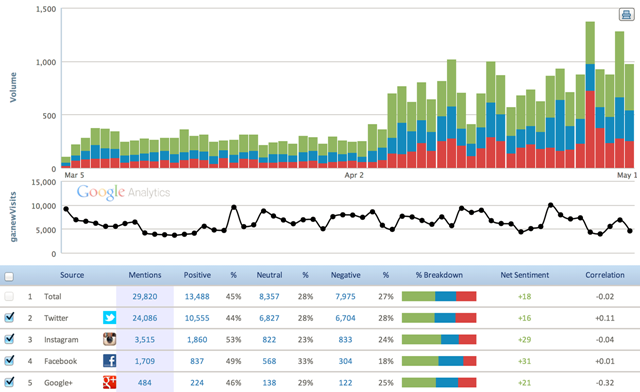
Task: Open Google+ positive 224 link
Action: [x=197, y=383]
